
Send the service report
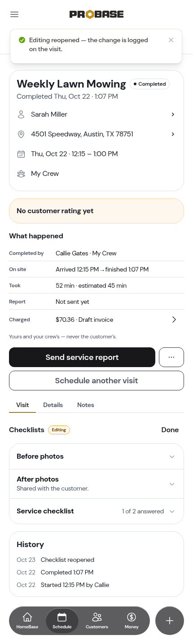click(82, 357)
